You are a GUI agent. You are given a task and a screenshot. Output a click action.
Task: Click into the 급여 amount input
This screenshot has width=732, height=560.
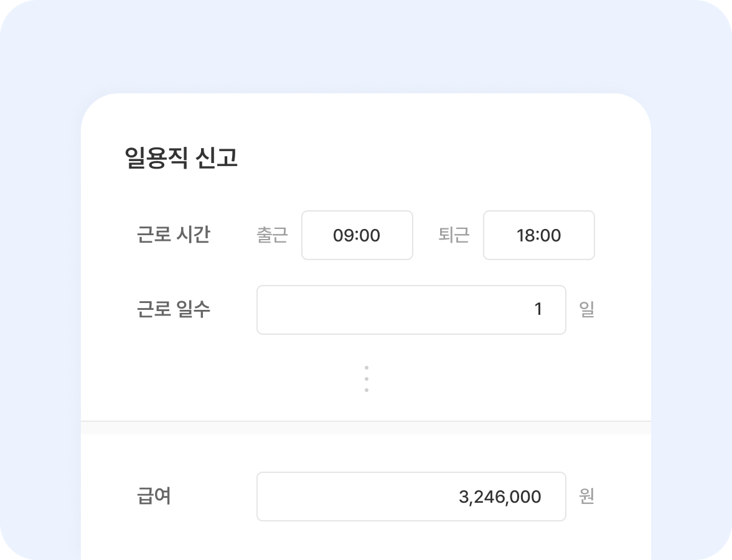coord(411,497)
